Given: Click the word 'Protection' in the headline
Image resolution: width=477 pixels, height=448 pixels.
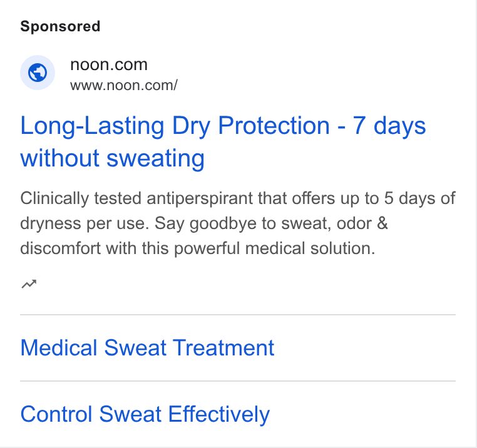Looking at the screenshot, I should 274,125.
